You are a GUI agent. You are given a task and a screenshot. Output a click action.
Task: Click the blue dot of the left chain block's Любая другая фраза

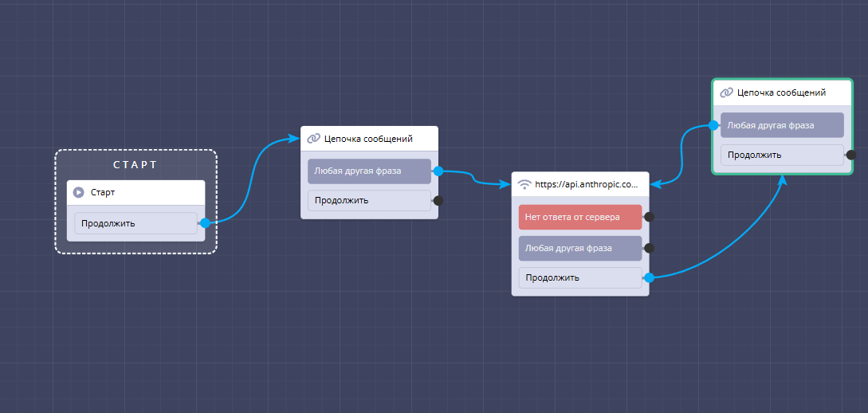(x=438, y=171)
